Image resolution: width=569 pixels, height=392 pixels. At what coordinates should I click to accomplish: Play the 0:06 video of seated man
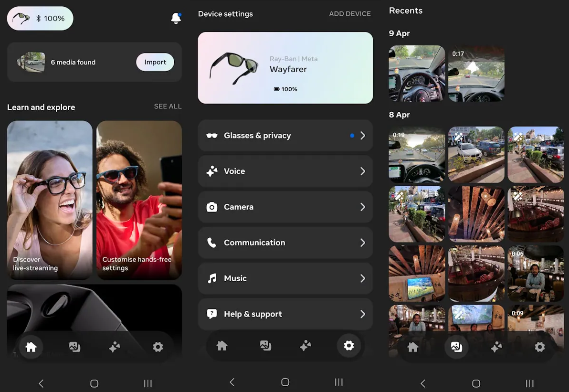coord(536,273)
